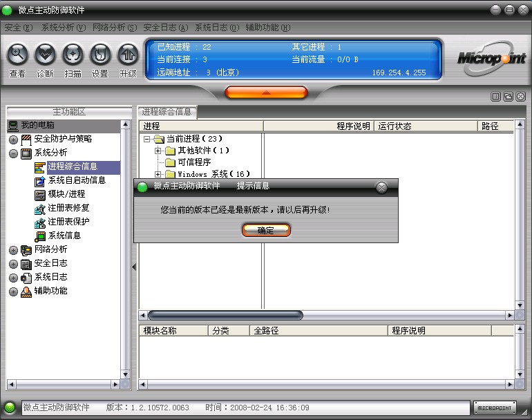This screenshot has height=420, width=532.
Task: Start the 扫描 scan toolbar icon
Action: click(x=73, y=55)
